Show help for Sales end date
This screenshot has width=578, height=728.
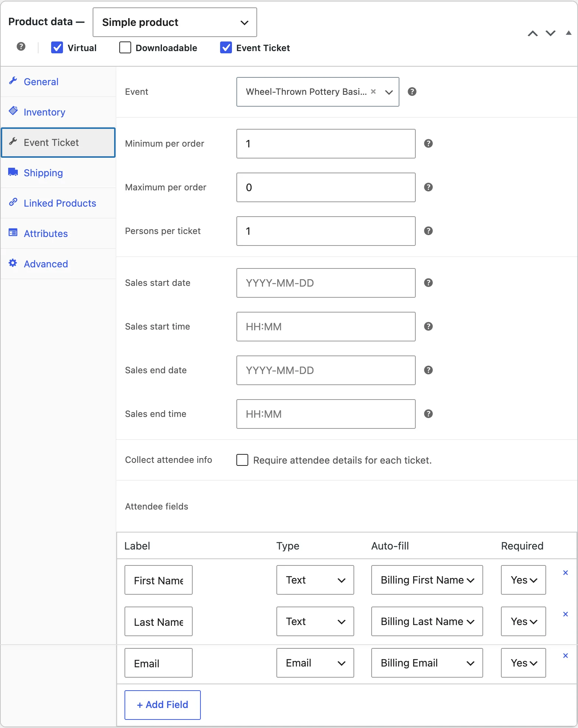428,370
